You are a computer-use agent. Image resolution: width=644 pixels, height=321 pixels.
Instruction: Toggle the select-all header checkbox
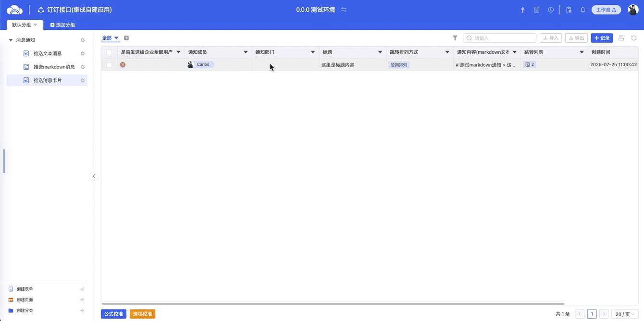[109, 52]
